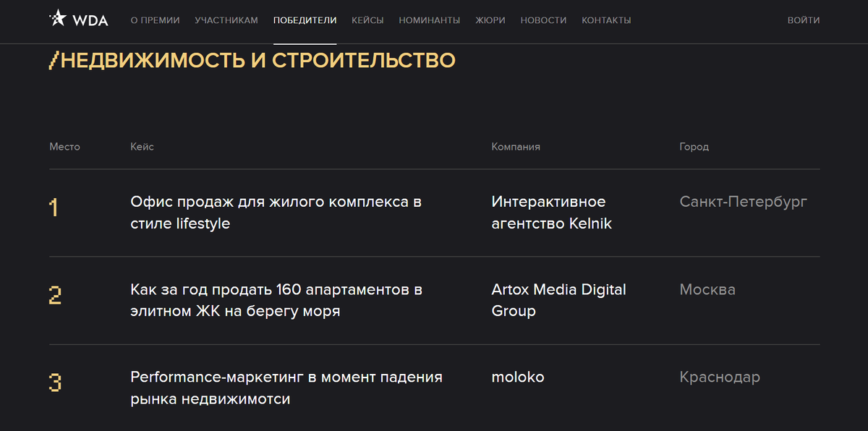Navigate to НОМИНАНТЫ page
Image resolution: width=868 pixels, height=431 pixels.
[429, 20]
